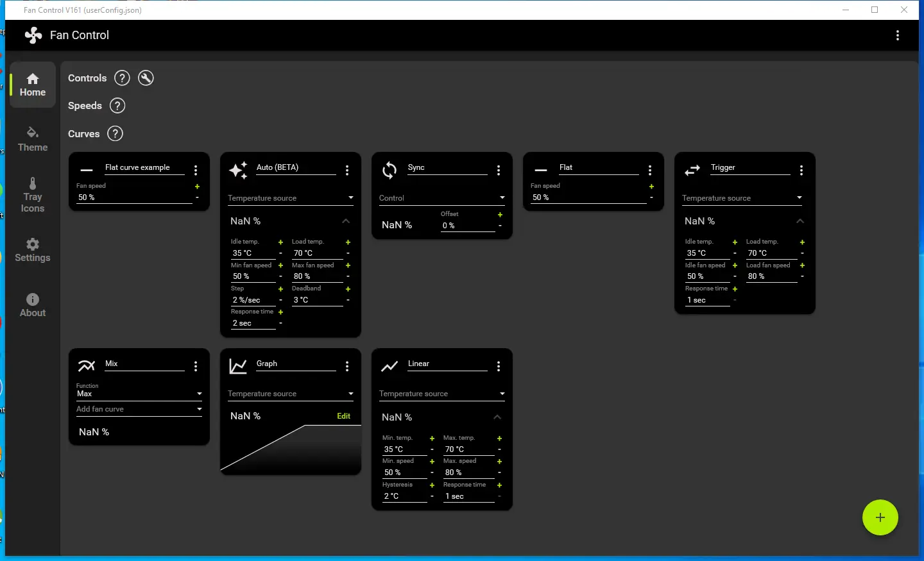Click the Mix card NaN % value

[x=94, y=432]
